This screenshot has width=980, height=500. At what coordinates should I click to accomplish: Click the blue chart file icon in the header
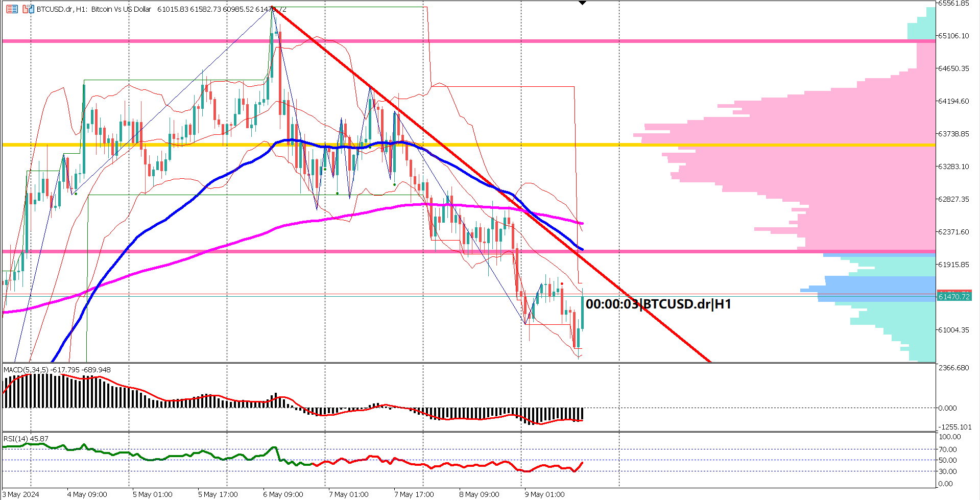click(32, 9)
